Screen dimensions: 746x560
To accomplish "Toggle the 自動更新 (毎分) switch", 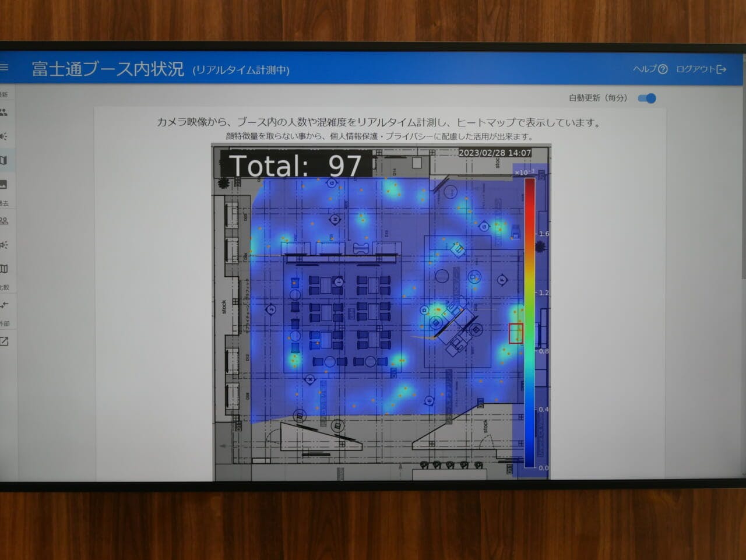I will pos(647,98).
